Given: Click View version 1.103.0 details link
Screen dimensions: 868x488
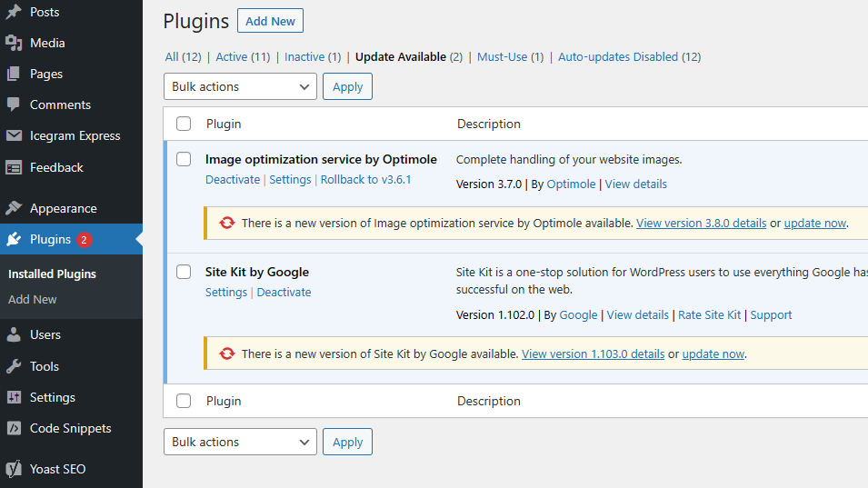Looking at the screenshot, I should point(593,354).
